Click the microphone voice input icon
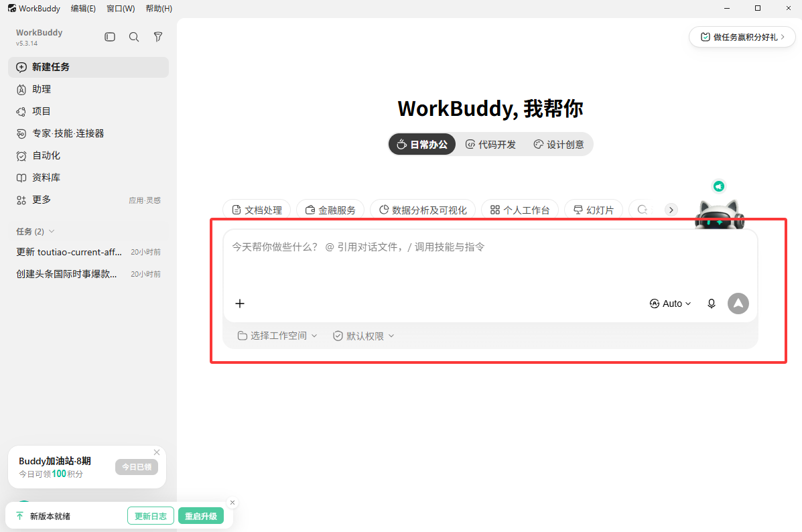This screenshot has width=802, height=532. 712,304
